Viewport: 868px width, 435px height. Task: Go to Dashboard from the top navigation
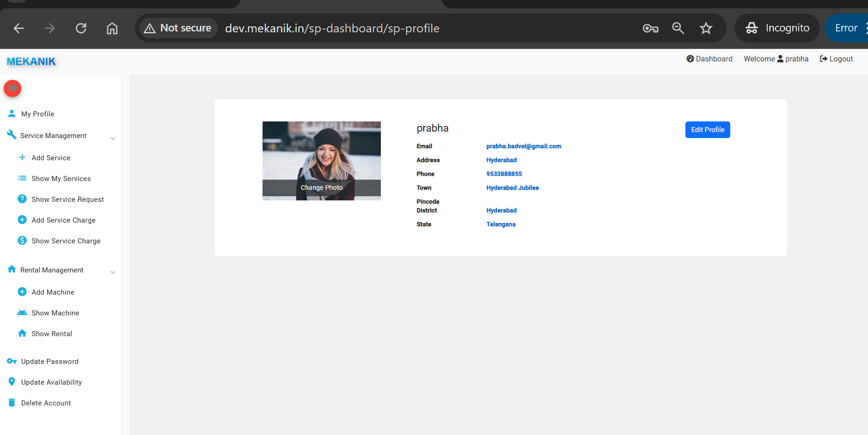point(709,59)
